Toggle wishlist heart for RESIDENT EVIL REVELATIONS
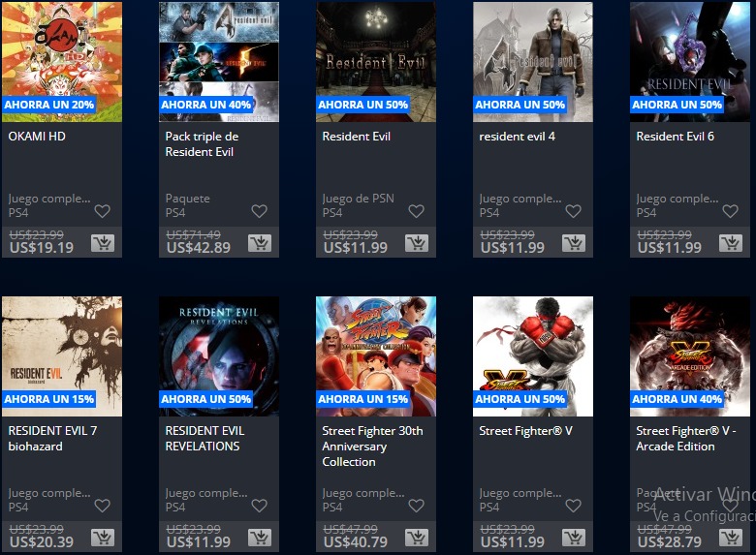Image resolution: width=756 pixels, height=555 pixels. pos(260,506)
